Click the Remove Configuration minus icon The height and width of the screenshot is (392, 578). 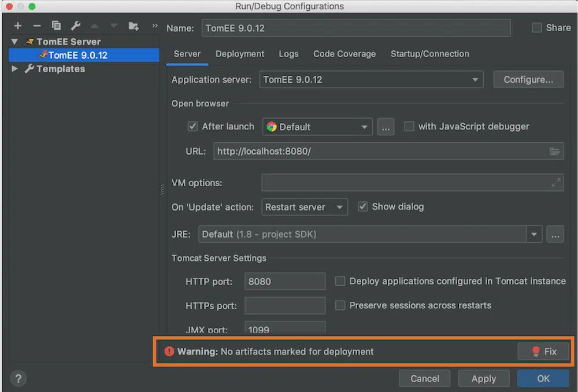tap(37, 26)
